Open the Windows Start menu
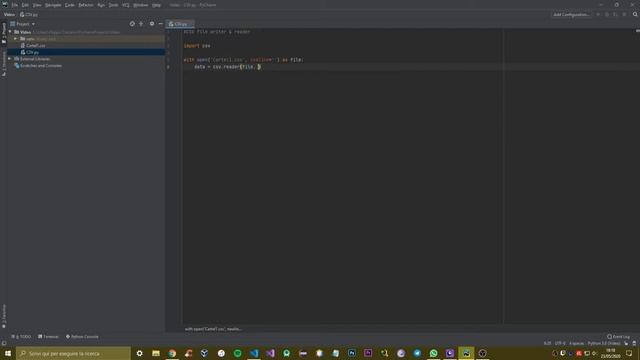The height and width of the screenshot is (360, 640). [8, 353]
